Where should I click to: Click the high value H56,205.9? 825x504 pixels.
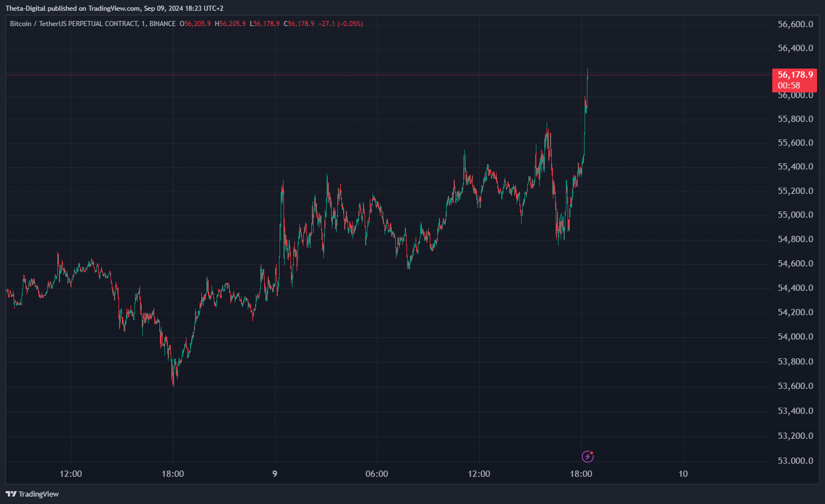point(230,24)
